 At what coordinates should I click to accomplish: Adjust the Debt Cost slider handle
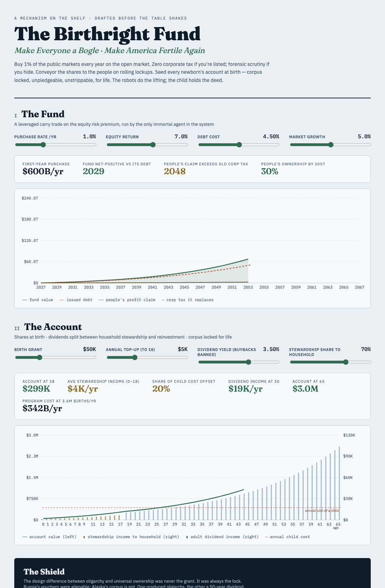(239, 145)
